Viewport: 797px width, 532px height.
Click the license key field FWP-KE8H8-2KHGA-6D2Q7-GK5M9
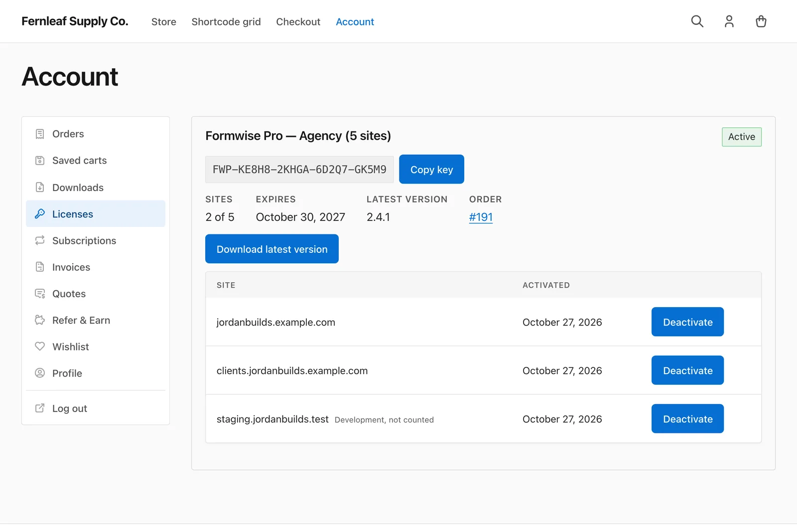(299, 169)
